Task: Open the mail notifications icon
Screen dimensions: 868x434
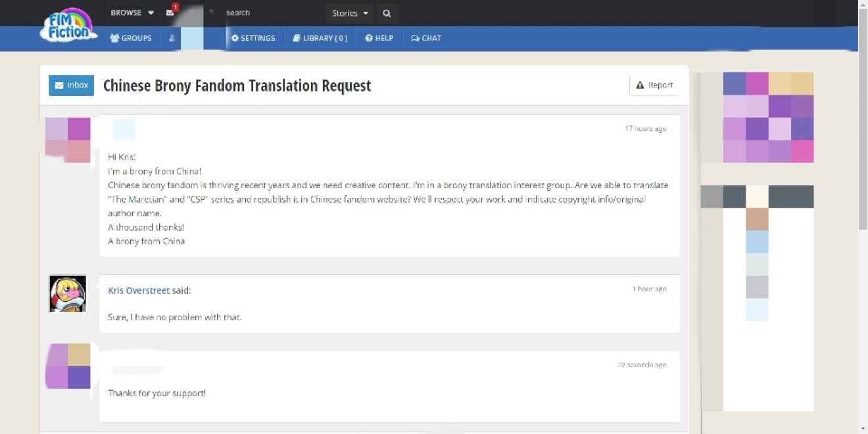Action: click(170, 12)
